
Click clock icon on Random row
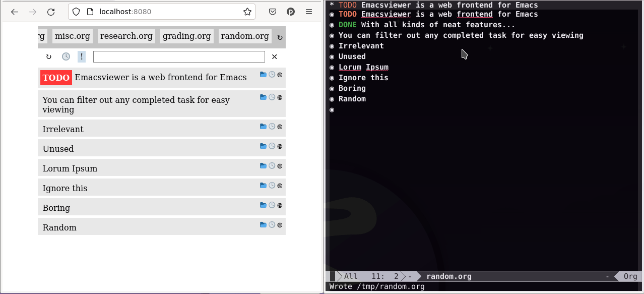click(272, 225)
